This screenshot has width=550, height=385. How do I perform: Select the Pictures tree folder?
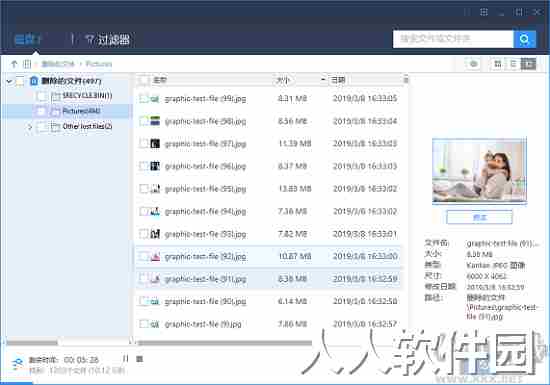point(81,111)
